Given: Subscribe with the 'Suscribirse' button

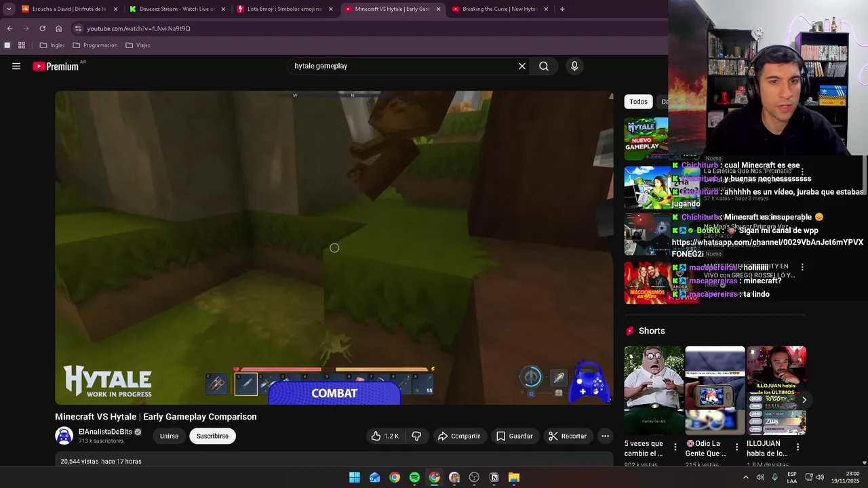Looking at the screenshot, I should tap(212, 436).
